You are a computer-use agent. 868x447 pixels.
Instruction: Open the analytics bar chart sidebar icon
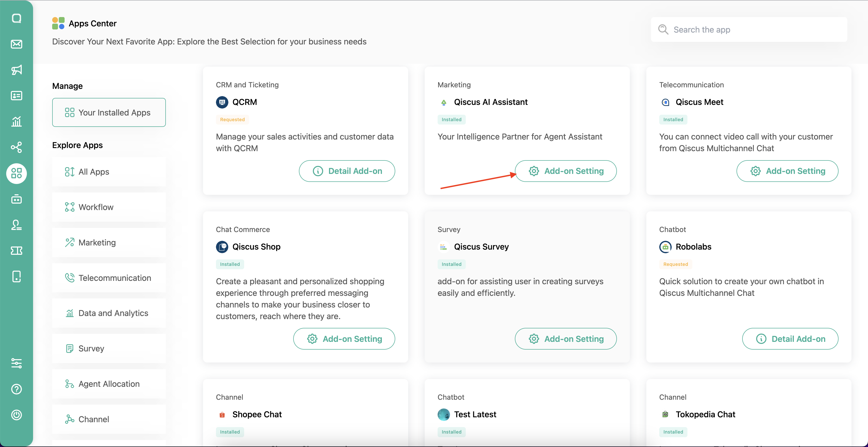tap(17, 121)
